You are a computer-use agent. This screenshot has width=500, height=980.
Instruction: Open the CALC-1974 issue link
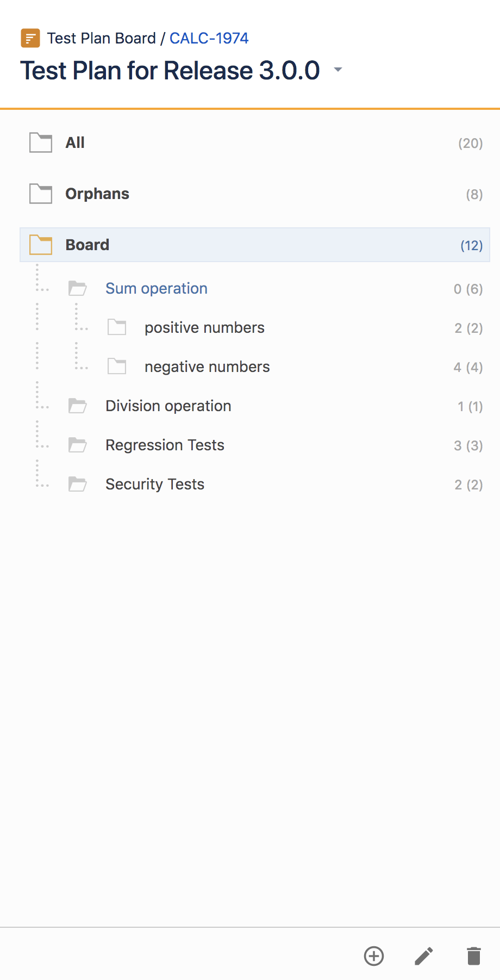point(209,38)
